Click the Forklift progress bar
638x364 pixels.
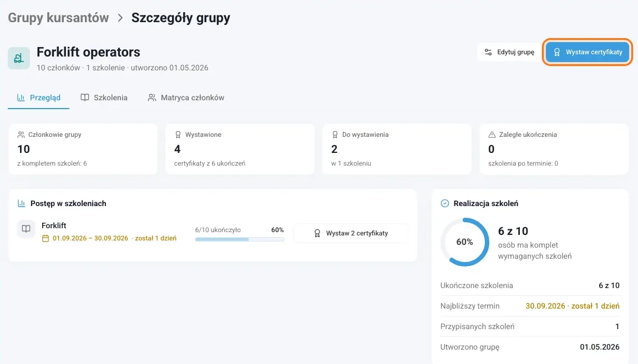[x=240, y=239]
